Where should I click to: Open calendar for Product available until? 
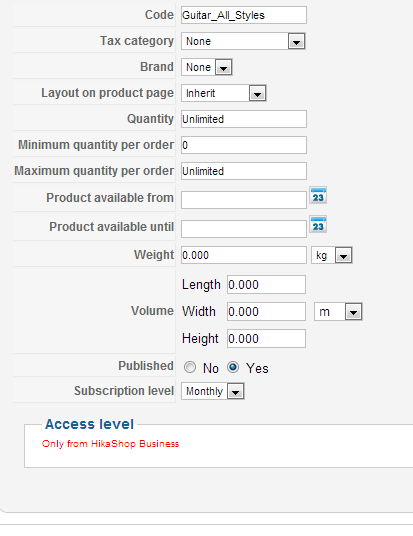(318, 225)
